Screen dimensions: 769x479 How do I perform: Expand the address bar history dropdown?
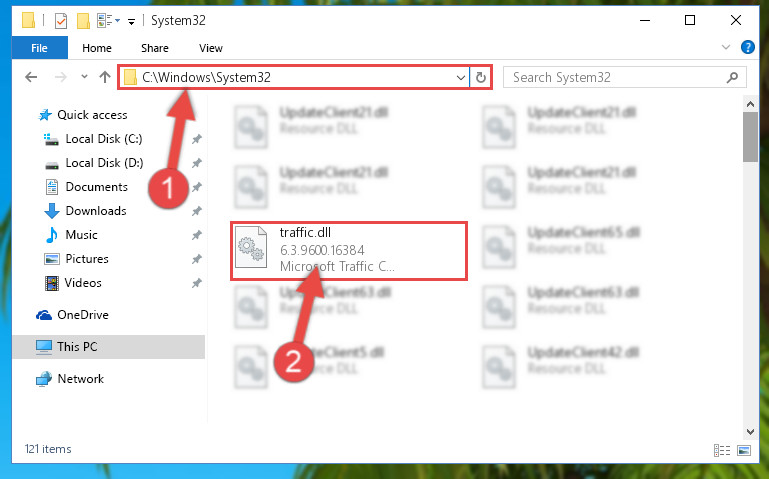461,77
